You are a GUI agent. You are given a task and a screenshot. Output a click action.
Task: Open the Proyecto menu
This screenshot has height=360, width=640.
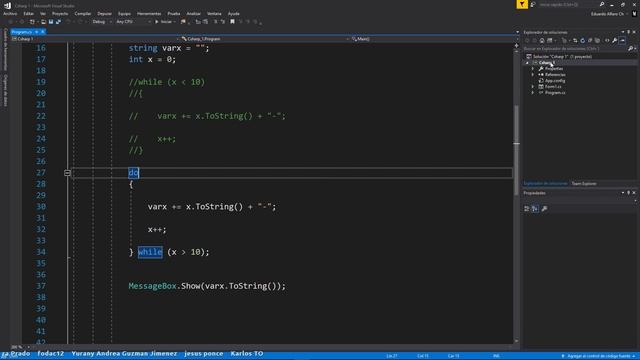pyautogui.click(x=60, y=13)
